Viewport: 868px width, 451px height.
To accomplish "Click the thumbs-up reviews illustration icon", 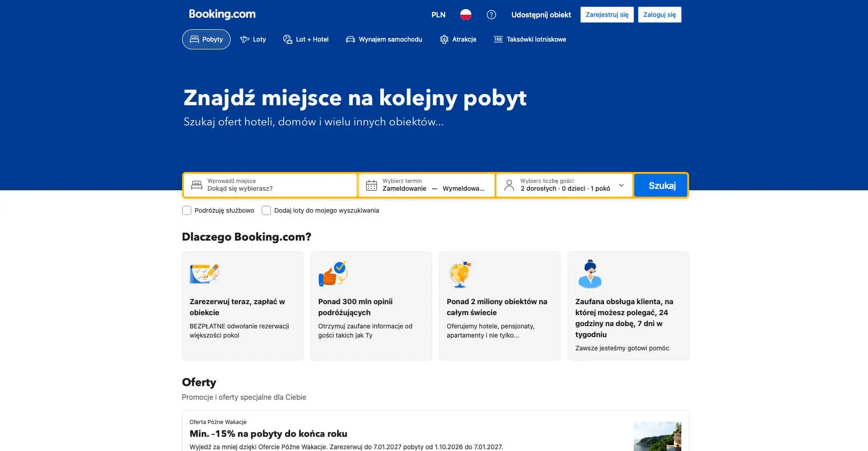I will tap(333, 274).
